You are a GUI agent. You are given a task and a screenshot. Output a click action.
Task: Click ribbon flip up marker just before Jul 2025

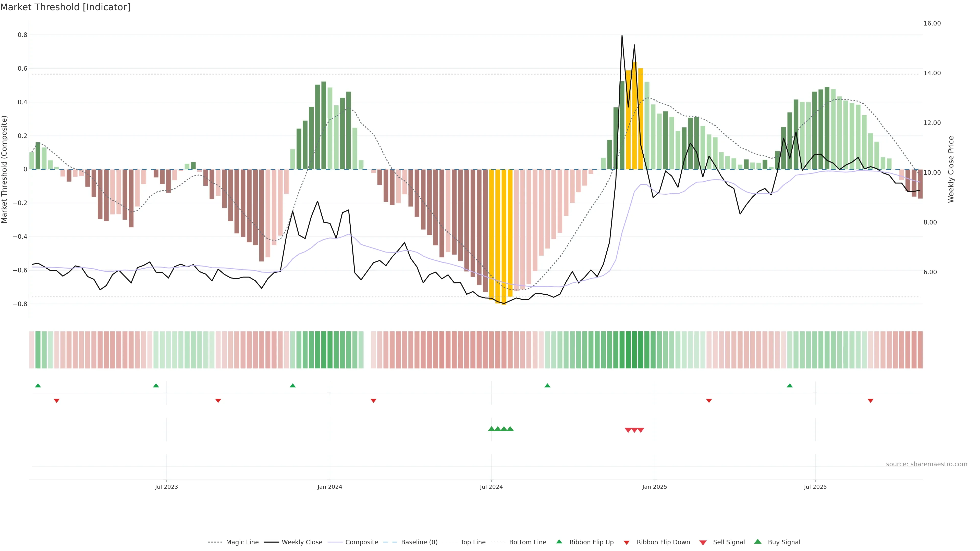click(x=790, y=386)
